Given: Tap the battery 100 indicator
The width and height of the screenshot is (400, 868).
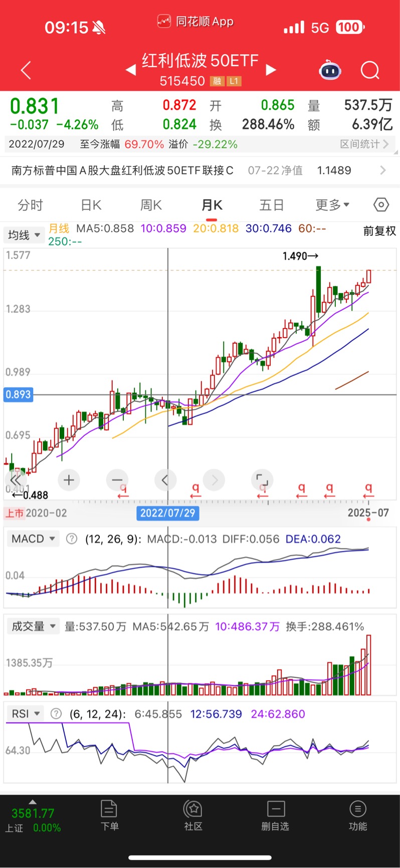Looking at the screenshot, I should click(x=350, y=27).
